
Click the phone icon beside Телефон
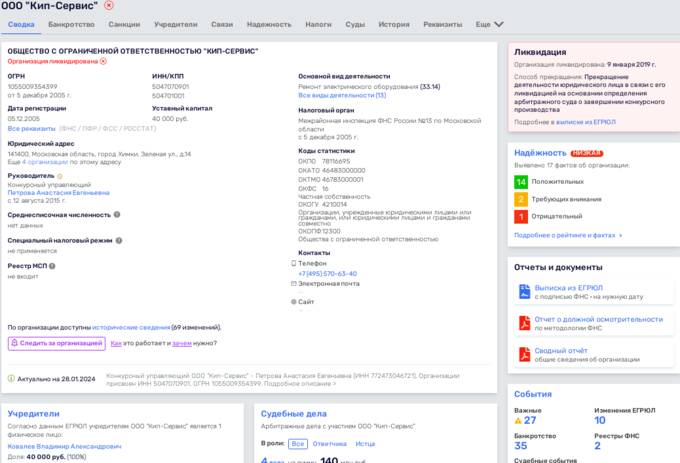pyautogui.click(x=294, y=263)
